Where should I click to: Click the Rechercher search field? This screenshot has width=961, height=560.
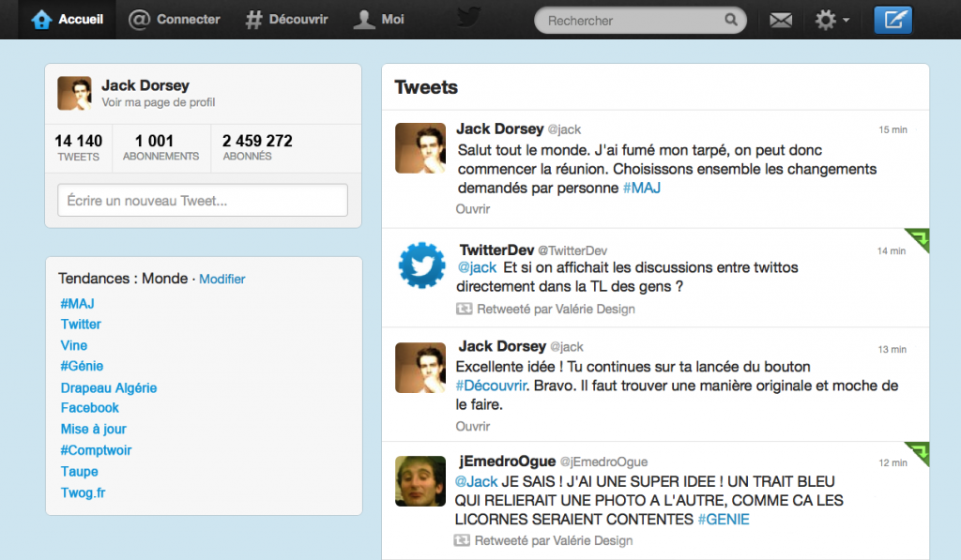[x=629, y=19]
